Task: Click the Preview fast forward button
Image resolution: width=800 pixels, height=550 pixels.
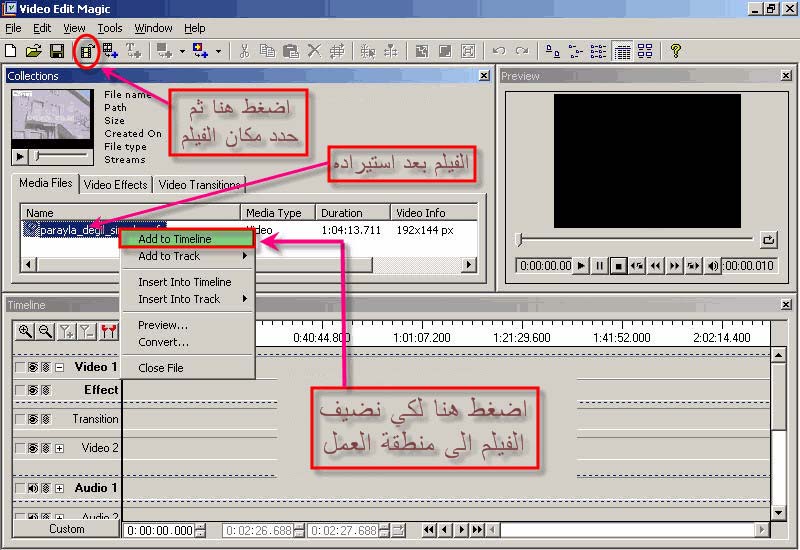Action: [x=674, y=266]
